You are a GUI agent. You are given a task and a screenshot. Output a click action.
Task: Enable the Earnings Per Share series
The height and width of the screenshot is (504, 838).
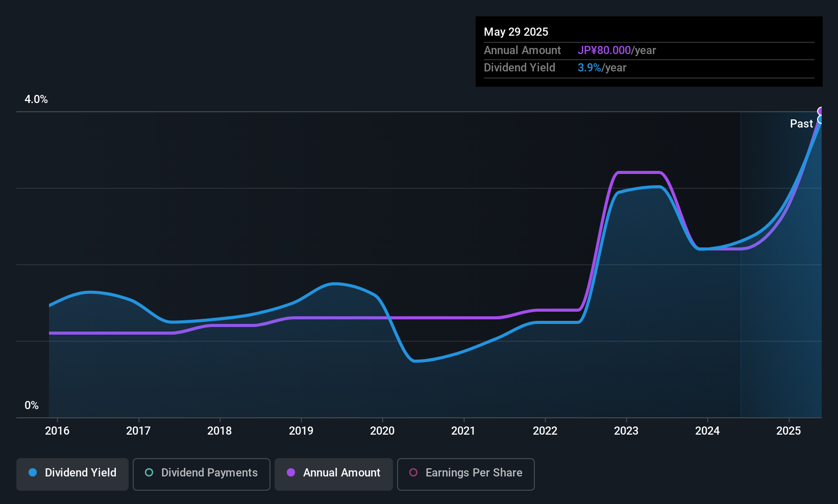point(466,474)
